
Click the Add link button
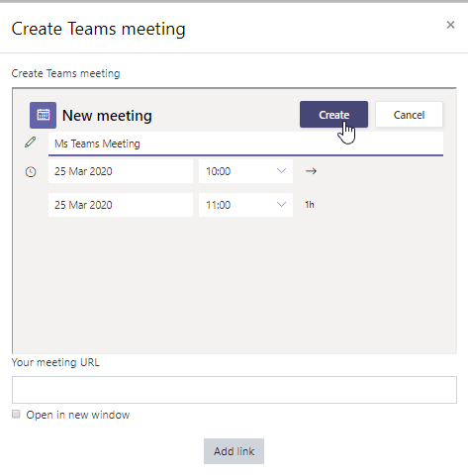coord(234,451)
